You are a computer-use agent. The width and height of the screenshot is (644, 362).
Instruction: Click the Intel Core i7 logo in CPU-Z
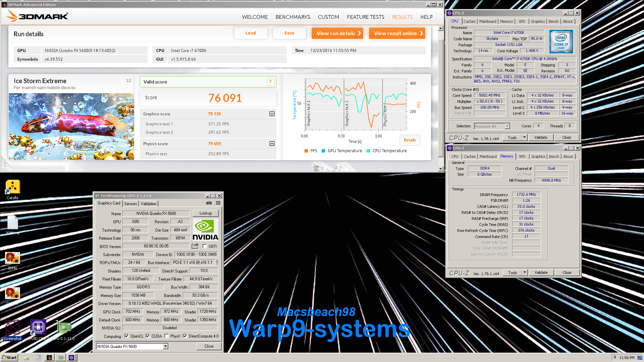coord(561,42)
